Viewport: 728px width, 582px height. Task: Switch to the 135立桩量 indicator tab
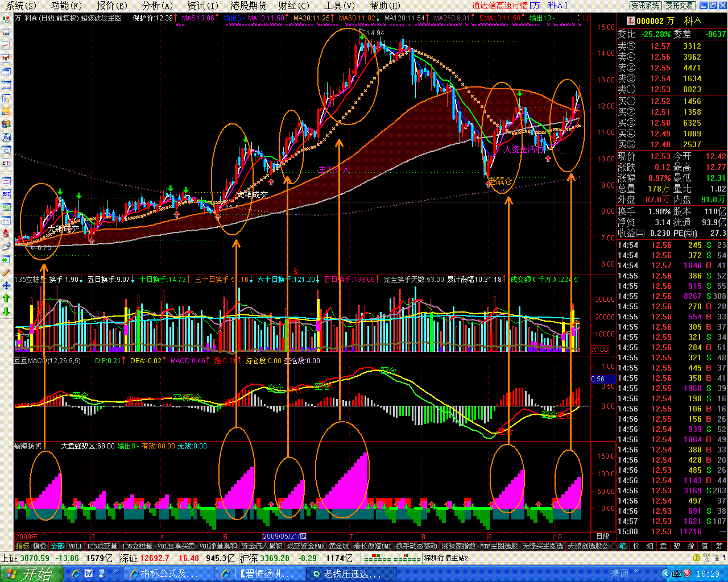[138, 546]
